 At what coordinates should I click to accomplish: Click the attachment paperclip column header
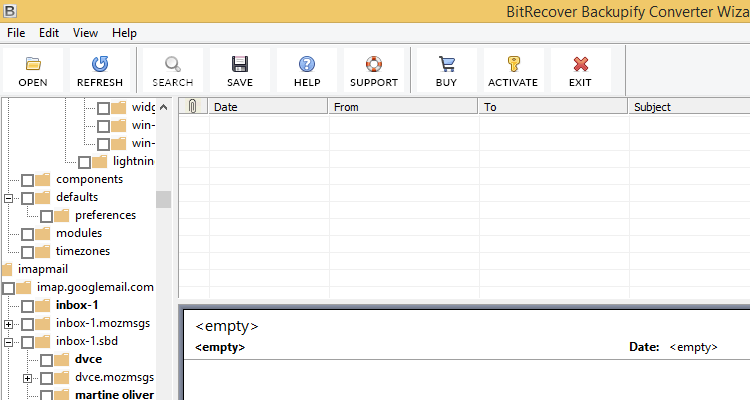(193, 106)
